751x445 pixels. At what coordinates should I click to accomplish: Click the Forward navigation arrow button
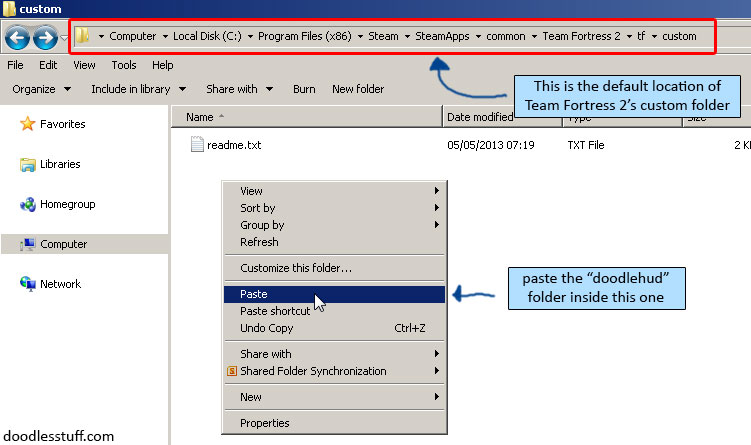[44, 38]
